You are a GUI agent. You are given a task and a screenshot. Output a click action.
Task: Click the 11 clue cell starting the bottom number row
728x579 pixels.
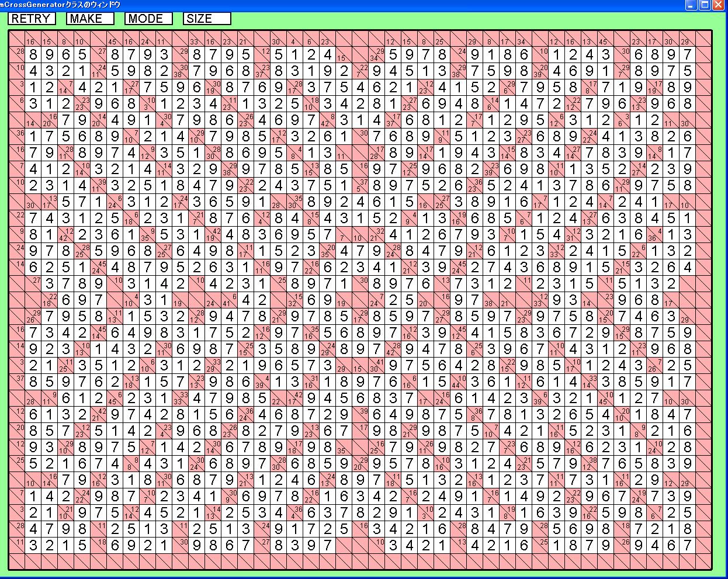18,546
